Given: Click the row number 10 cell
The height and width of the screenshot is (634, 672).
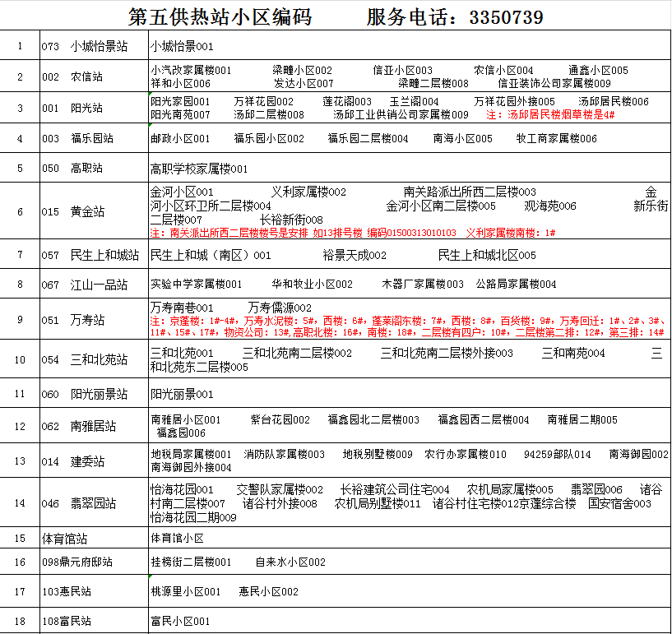Looking at the screenshot, I should 20,359.
